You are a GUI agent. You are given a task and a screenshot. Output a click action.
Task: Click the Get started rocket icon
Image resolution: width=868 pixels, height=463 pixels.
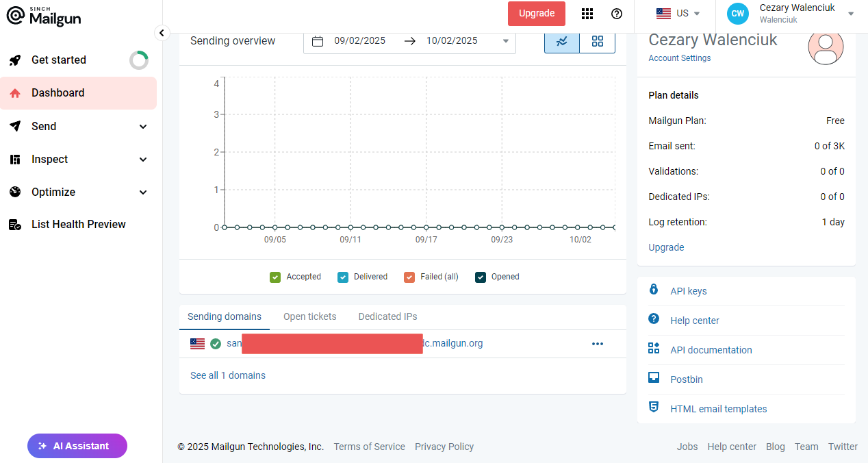pyautogui.click(x=15, y=60)
